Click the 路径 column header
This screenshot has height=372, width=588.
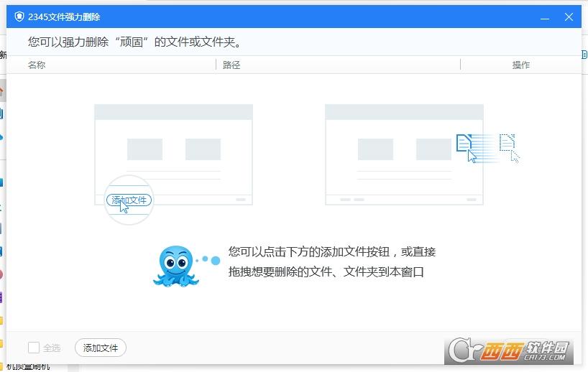tap(231, 65)
